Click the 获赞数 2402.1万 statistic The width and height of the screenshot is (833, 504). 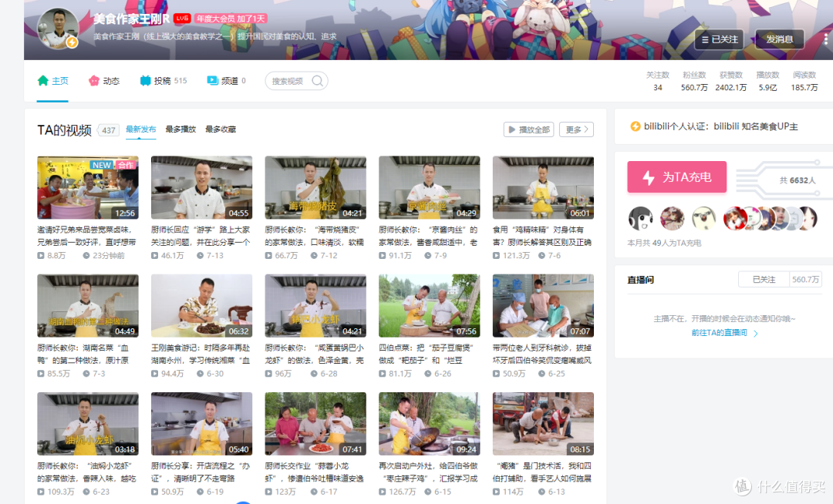pos(731,81)
